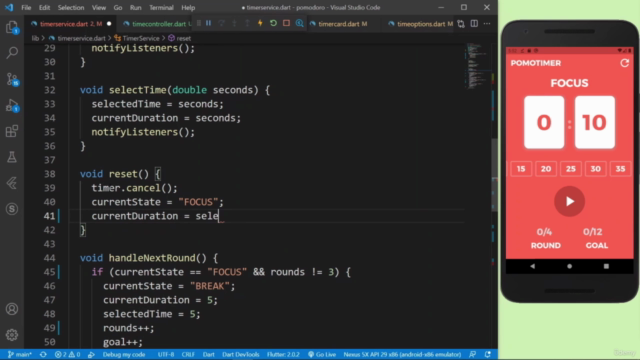Viewport: 640px width, 360px height.
Task: Restart the debug session
Action: [x=273, y=24]
